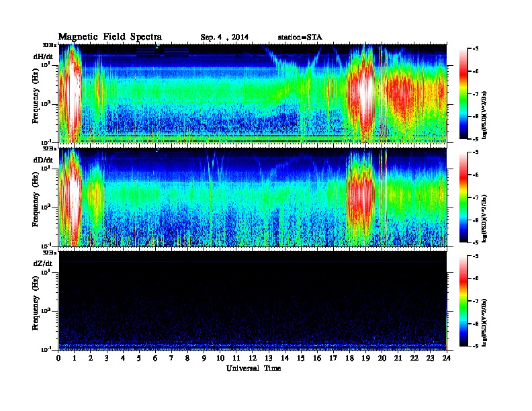Click hour label 10 on the time axis
The height and width of the screenshot is (411, 532).
tap(220, 358)
